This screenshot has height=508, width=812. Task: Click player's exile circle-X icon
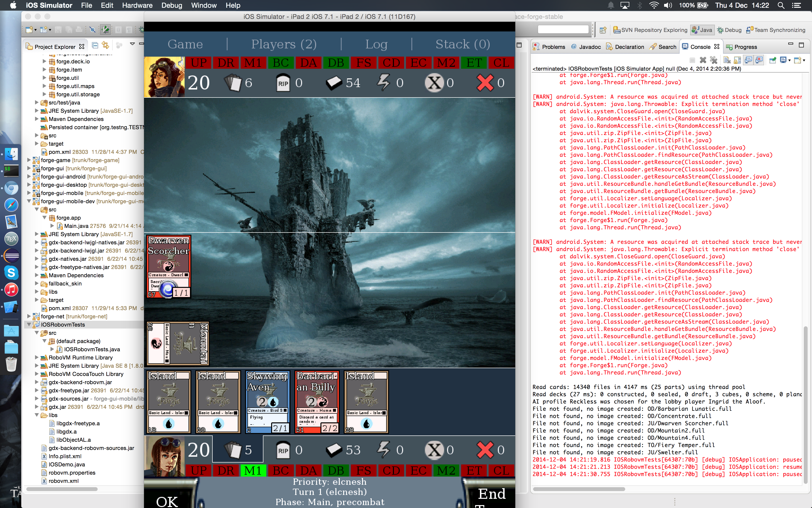coord(434,450)
